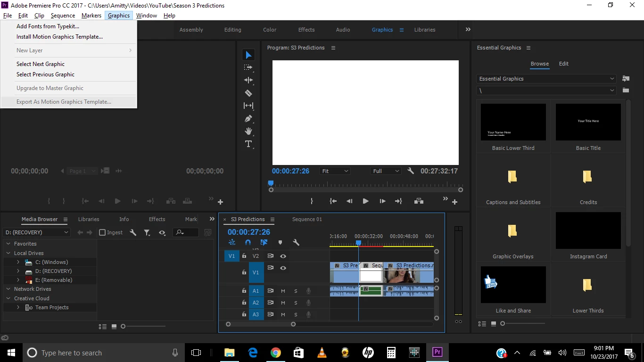Viewport: 644px width, 362px height.
Task: Select the Pen tool
Action: coord(248,118)
